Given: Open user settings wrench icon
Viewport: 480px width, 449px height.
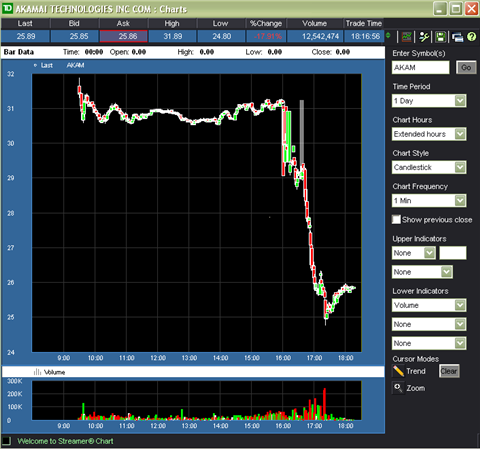Looking at the screenshot, I should pyautogui.click(x=424, y=37).
